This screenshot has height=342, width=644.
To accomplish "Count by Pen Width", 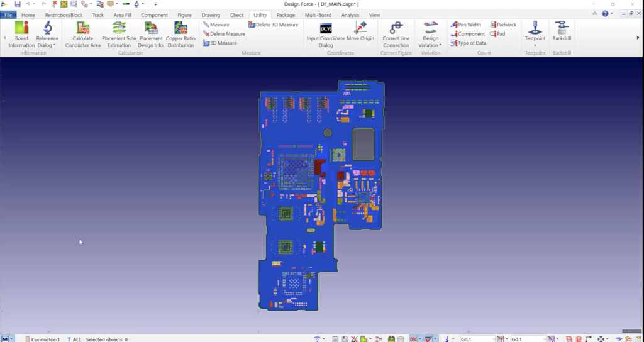I will tap(466, 25).
